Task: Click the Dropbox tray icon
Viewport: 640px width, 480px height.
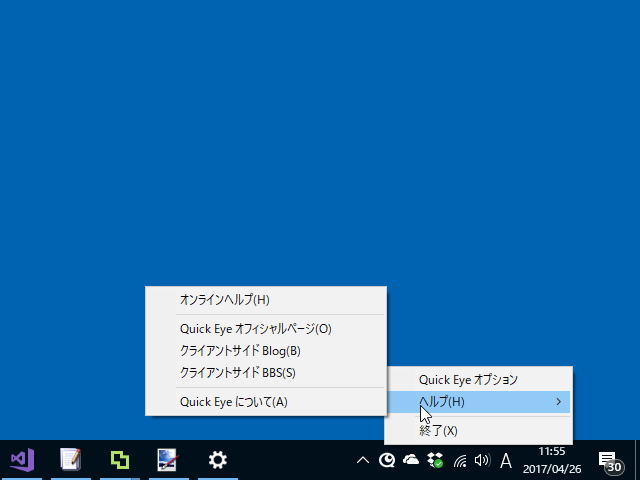Action: [x=435, y=460]
